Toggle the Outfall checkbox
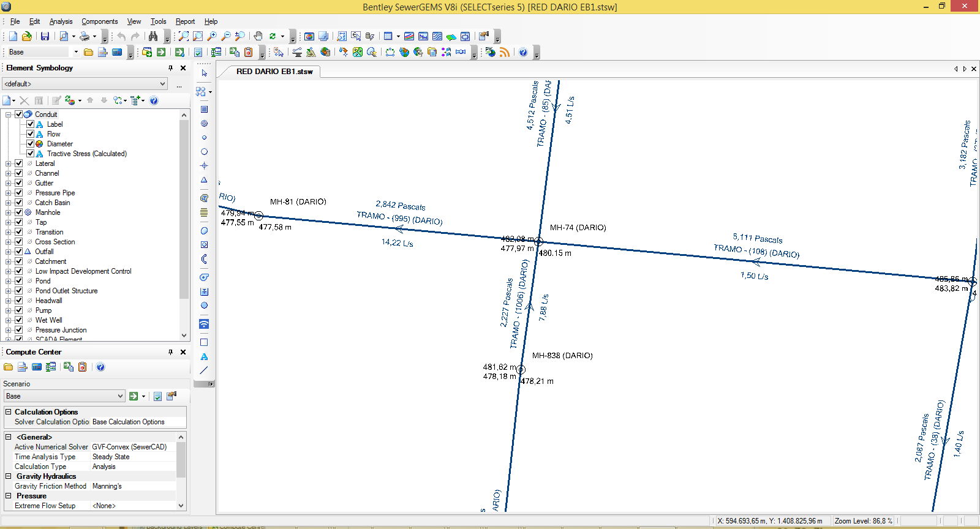This screenshot has width=980, height=529. (x=18, y=252)
